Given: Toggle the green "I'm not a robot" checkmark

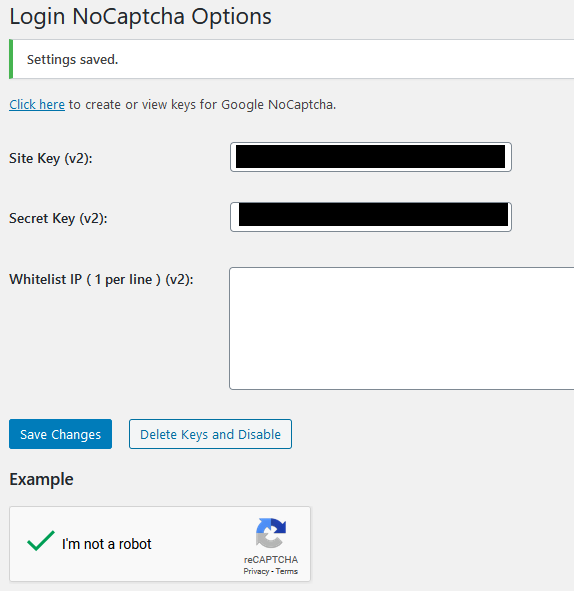Looking at the screenshot, I should (41, 541).
